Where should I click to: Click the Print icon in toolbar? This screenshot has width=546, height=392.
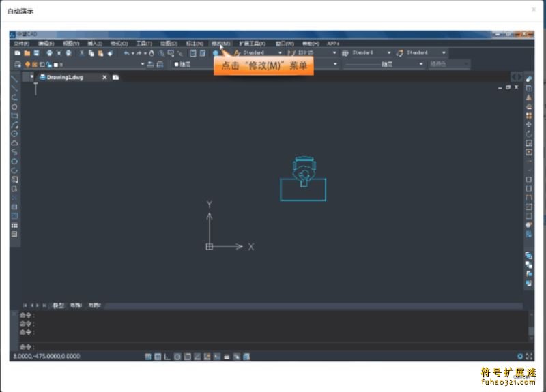click(x=49, y=53)
